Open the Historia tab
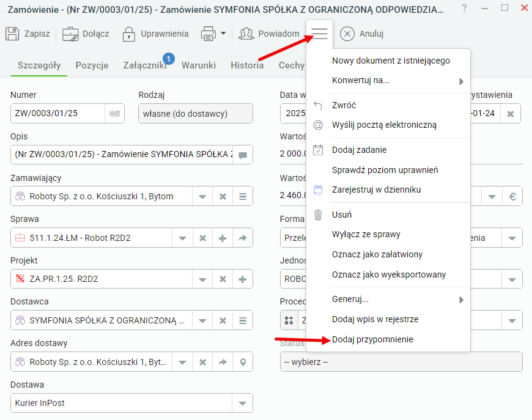 click(x=247, y=65)
